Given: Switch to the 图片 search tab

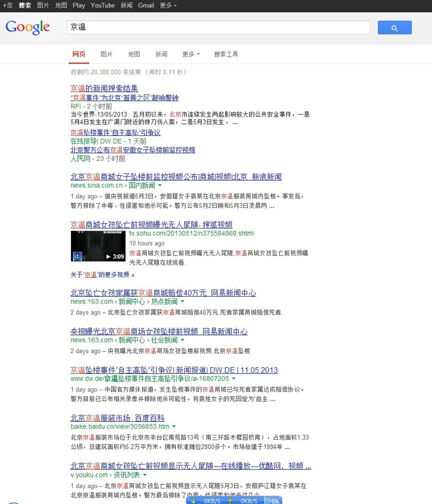Looking at the screenshot, I should pyautogui.click(x=107, y=54).
